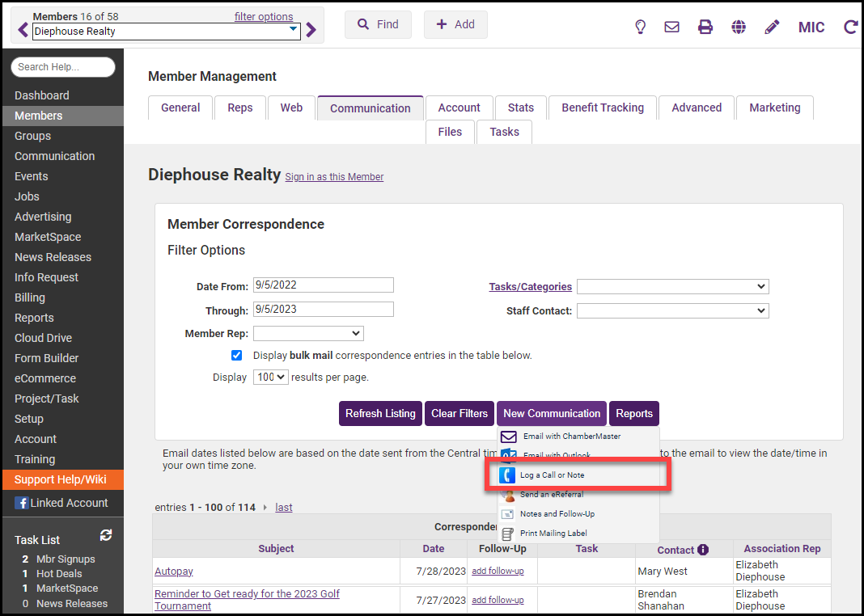Open the envelope mail icon
The width and height of the screenshot is (864, 616).
(671, 27)
